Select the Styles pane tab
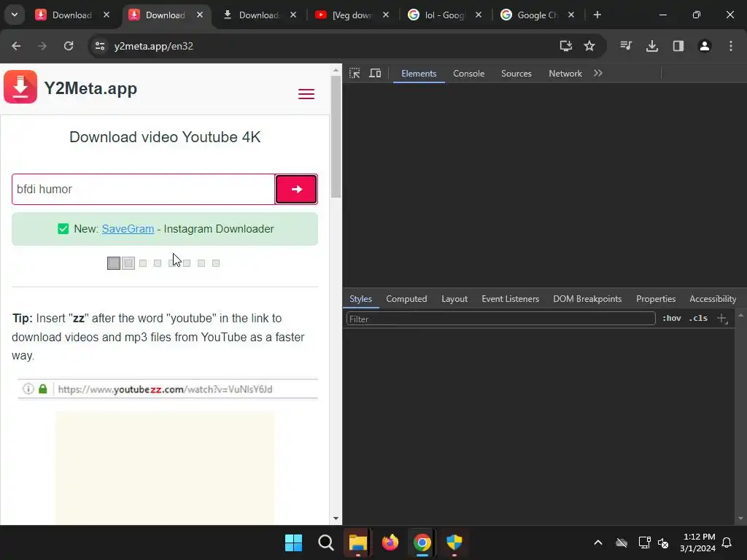Viewport: 747px width, 560px height. (360, 298)
